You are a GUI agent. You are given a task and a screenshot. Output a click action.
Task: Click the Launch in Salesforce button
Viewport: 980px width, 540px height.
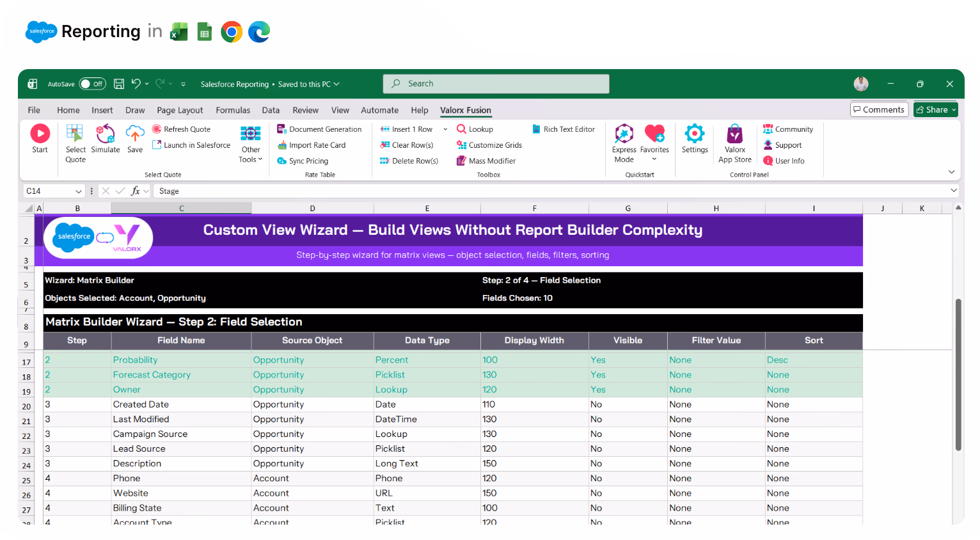tap(191, 145)
